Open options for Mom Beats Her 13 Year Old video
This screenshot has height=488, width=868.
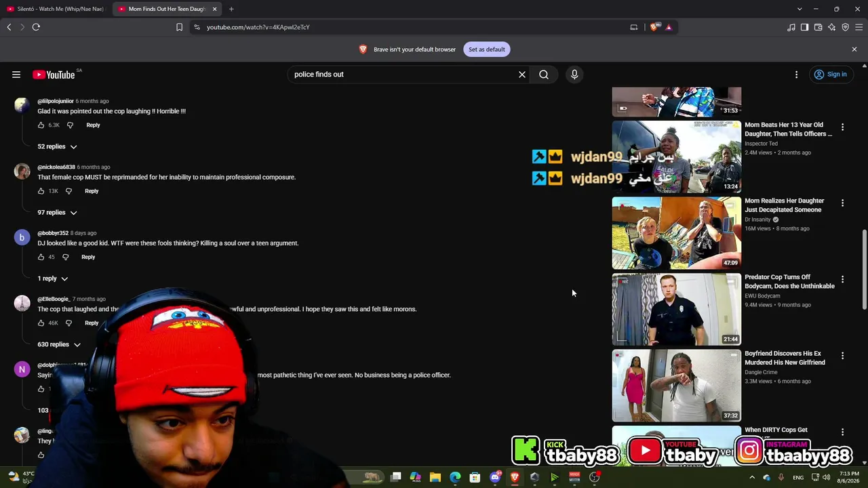tap(842, 127)
